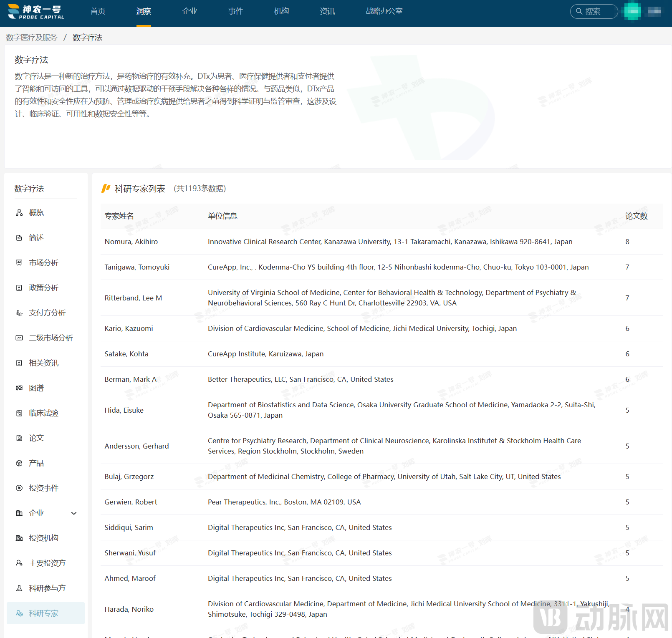Viewport: 672px width, 638px height.
Task: Click the 临床试验 clinical trial icon
Action: [x=19, y=413]
